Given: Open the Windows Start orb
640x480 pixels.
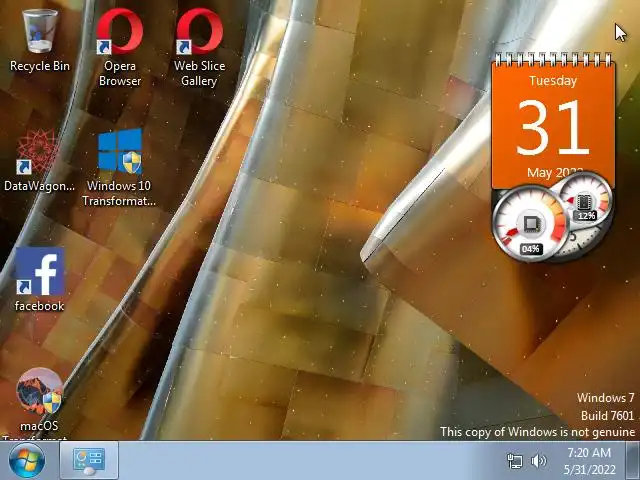Looking at the screenshot, I should (x=27, y=461).
